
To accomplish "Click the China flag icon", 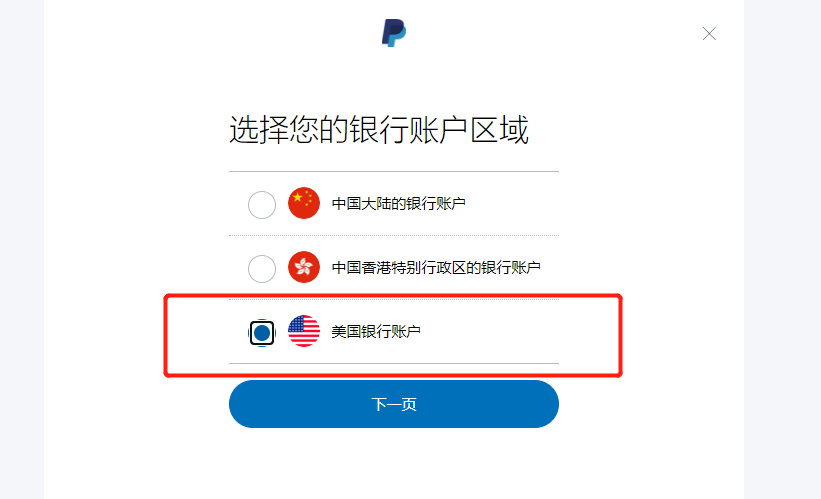I will click(304, 203).
